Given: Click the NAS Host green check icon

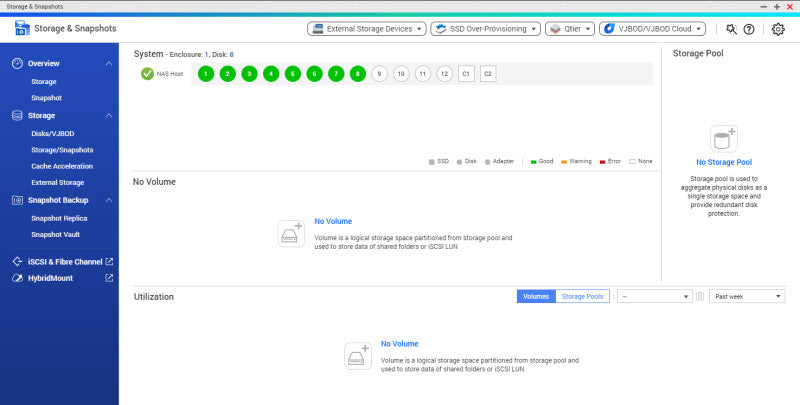Looking at the screenshot, I should click(147, 74).
